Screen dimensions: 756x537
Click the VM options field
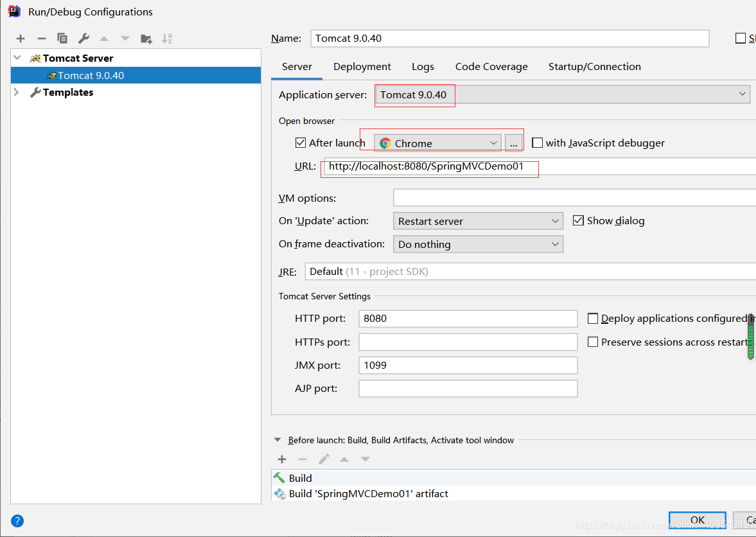point(575,198)
